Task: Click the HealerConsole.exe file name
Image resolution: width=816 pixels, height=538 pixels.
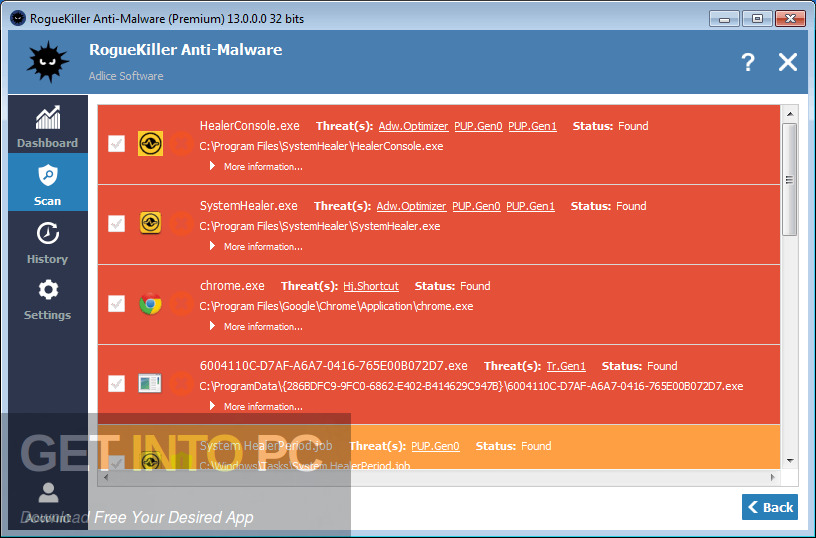Action: pyautogui.click(x=250, y=126)
